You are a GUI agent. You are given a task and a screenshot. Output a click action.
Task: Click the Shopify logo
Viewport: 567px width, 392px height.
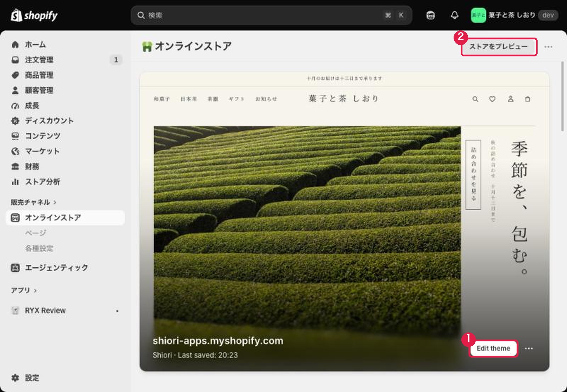tap(34, 15)
